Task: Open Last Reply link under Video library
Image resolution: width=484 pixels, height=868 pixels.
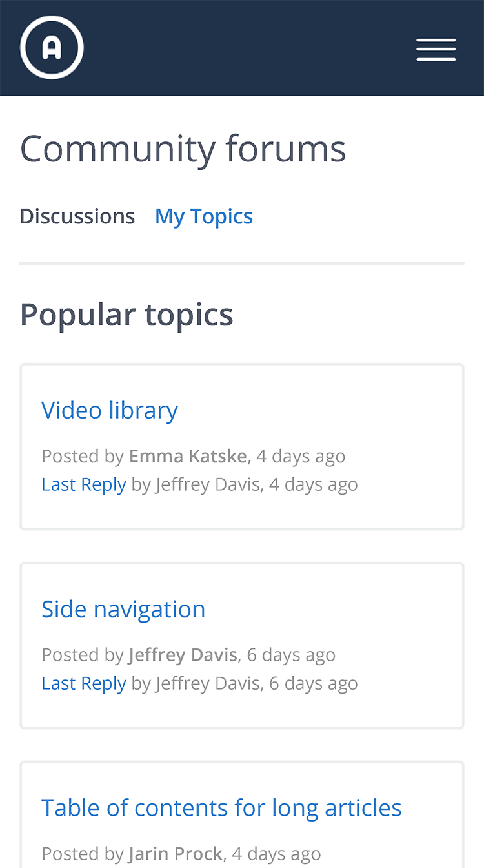Action: coord(84,484)
